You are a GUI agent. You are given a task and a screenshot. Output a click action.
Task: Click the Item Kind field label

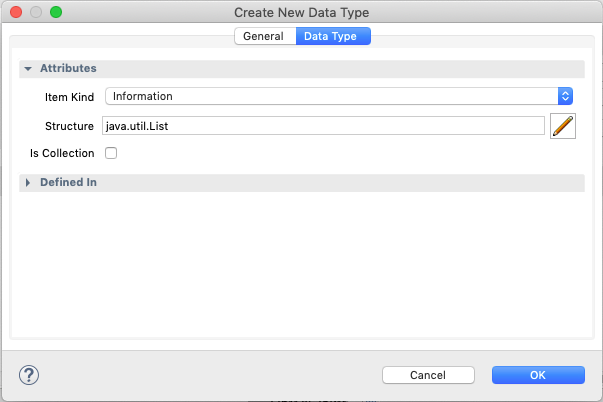(70, 96)
